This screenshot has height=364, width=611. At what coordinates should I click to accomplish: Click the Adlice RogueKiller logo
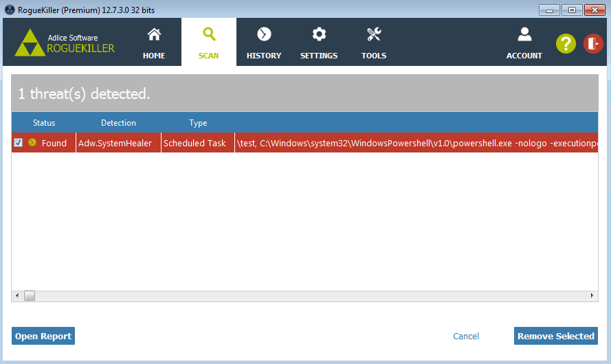click(65, 43)
